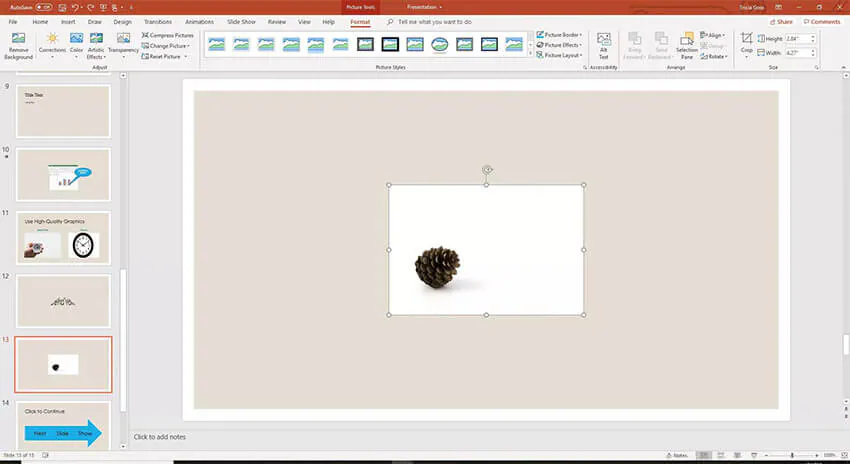Open the Size dialog launcher
Image resolution: width=850 pixels, height=464 pixels.
click(816, 68)
